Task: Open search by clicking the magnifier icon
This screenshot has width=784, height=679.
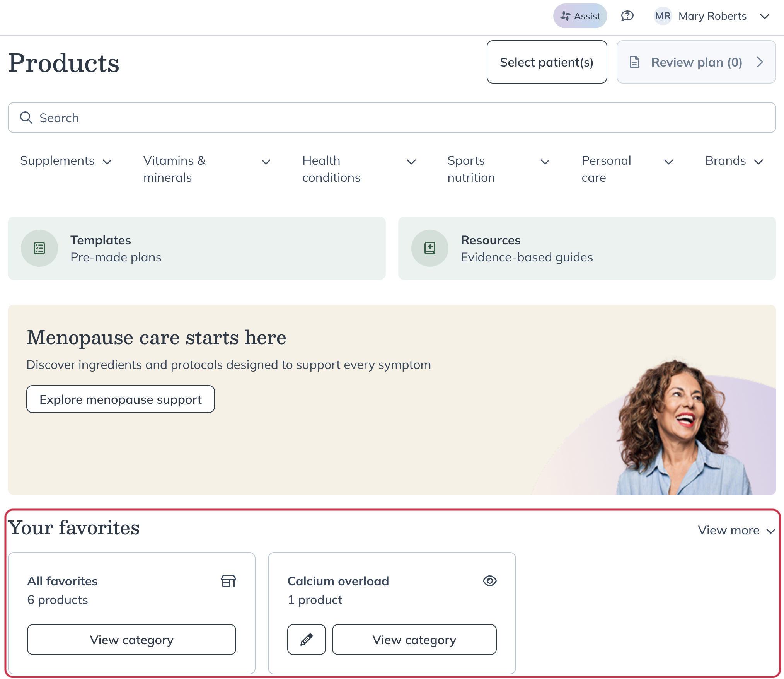Action: tap(26, 118)
